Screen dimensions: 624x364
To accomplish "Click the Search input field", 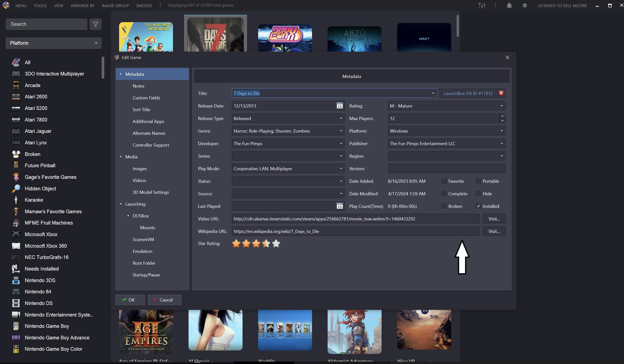I will [x=46, y=24].
